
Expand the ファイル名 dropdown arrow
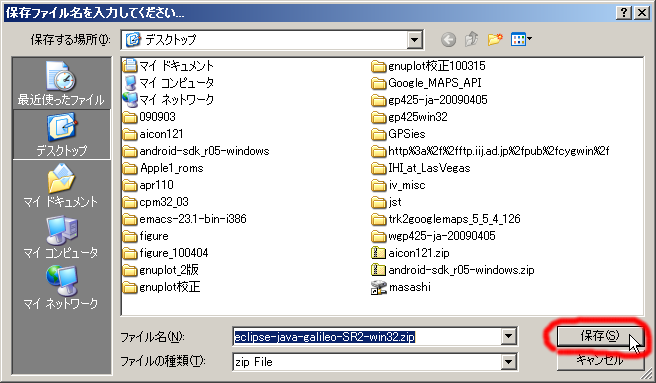(508, 336)
